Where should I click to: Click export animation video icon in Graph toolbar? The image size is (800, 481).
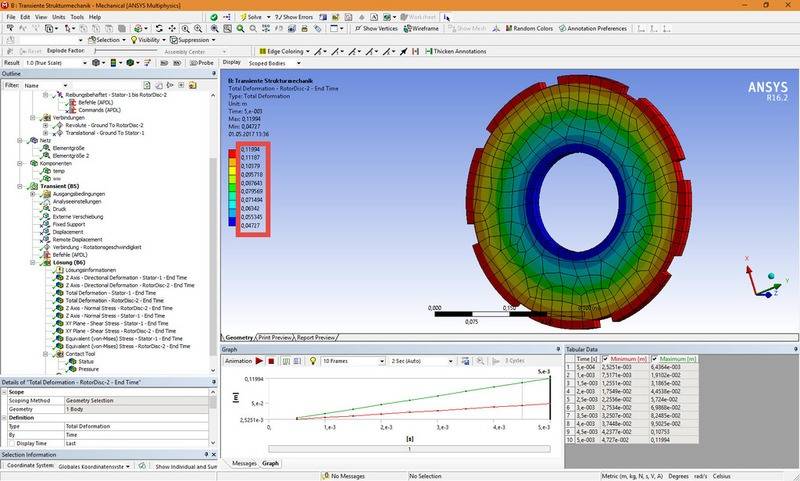point(465,361)
